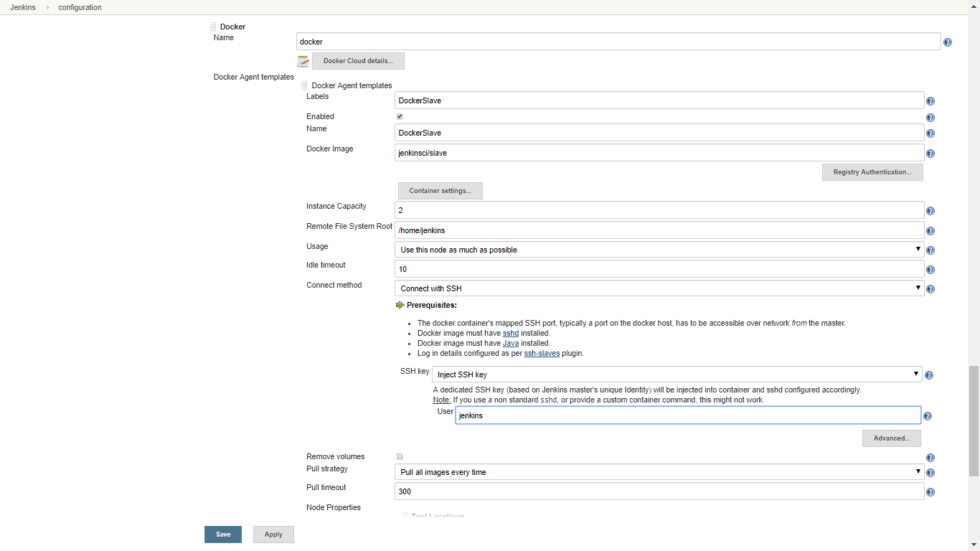
Task: Click into the Remote File System Root field
Action: (659, 230)
